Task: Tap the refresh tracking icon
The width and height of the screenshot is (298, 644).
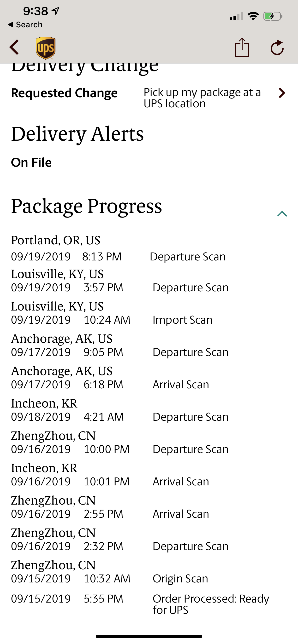Action: (x=277, y=47)
